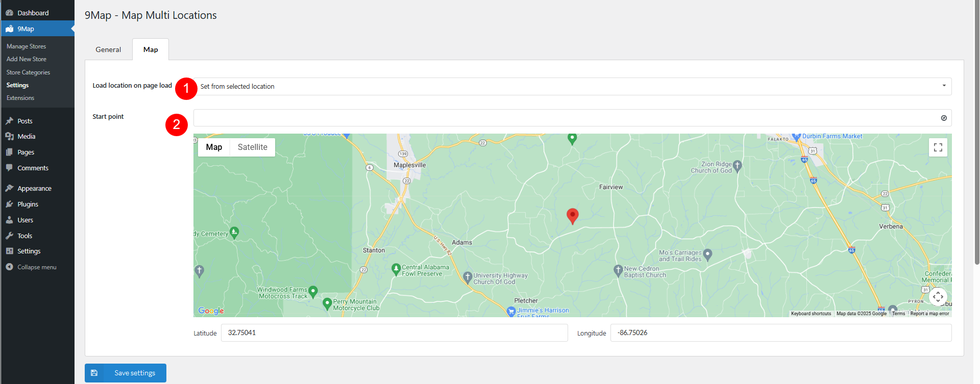Click the Posts pushpin icon
This screenshot has width=980, height=384.
9,121
